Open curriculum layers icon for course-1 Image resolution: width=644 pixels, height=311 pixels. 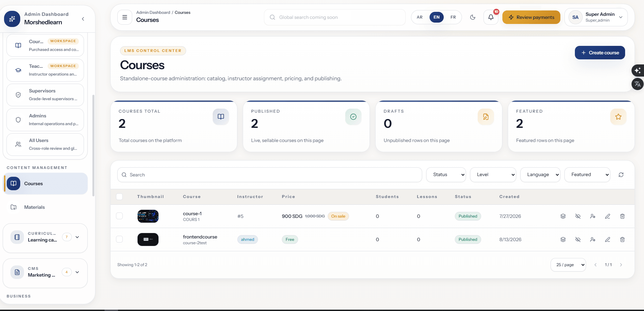pos(563,216)
